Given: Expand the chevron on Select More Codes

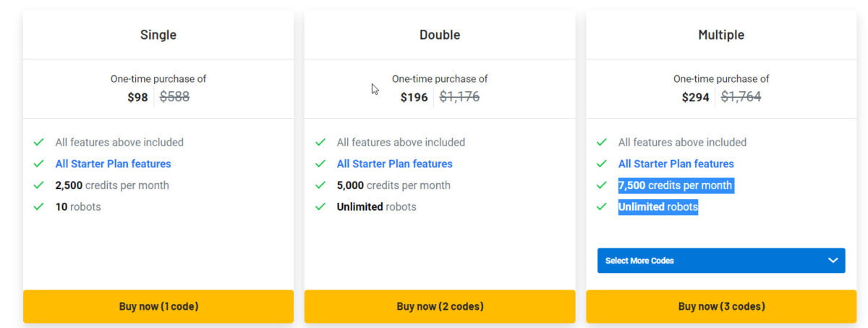Looking at the screenshot, I should (x=833, y=261).
